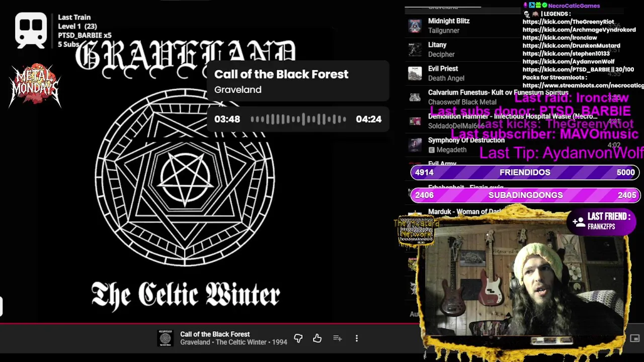Click the Death Angel artist name
The width and height of the screenshot is (644, 362).
[446, 78]
